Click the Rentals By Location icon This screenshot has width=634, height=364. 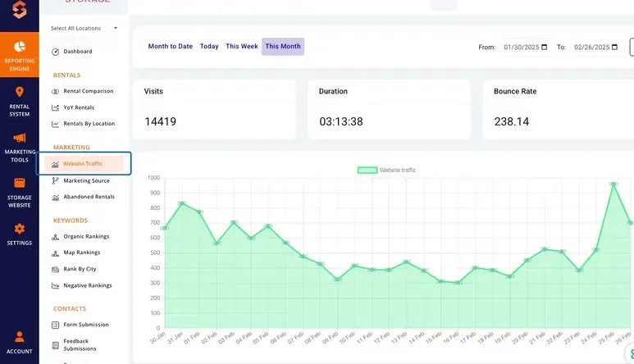pyautogui.click(x=56, y=124)
